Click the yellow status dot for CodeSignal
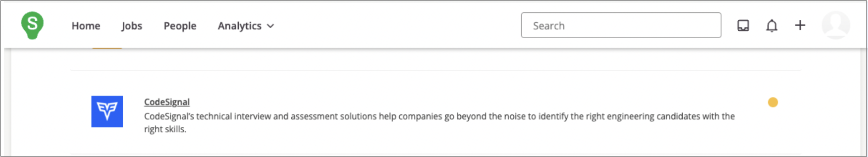Viewport: 868px width, 157px height. pos(773,102)
